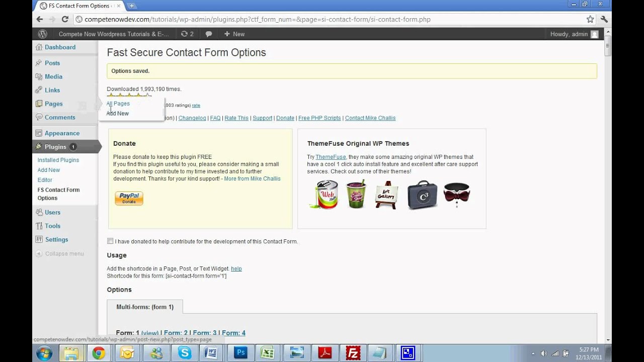The image size is (644, 362).
Task: Bookmark page with the star icon
Action: (x=590, y=19)
